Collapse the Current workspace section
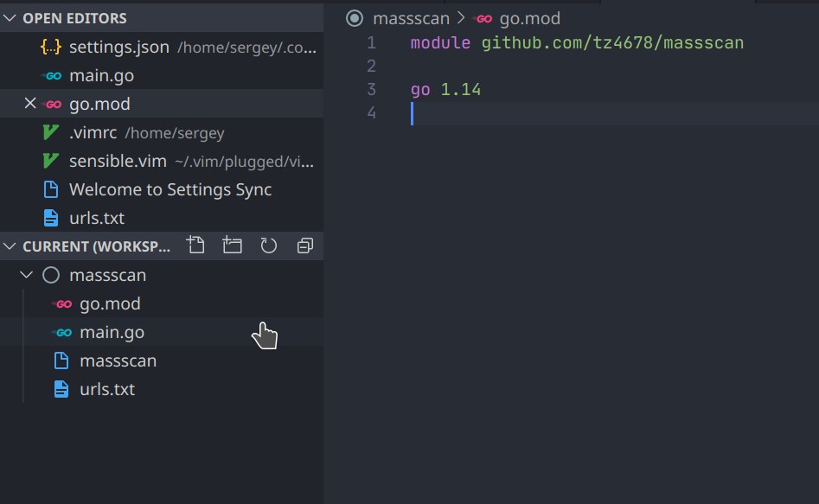Viewport: 819px width, 504px height. click(x=10, y=246)
